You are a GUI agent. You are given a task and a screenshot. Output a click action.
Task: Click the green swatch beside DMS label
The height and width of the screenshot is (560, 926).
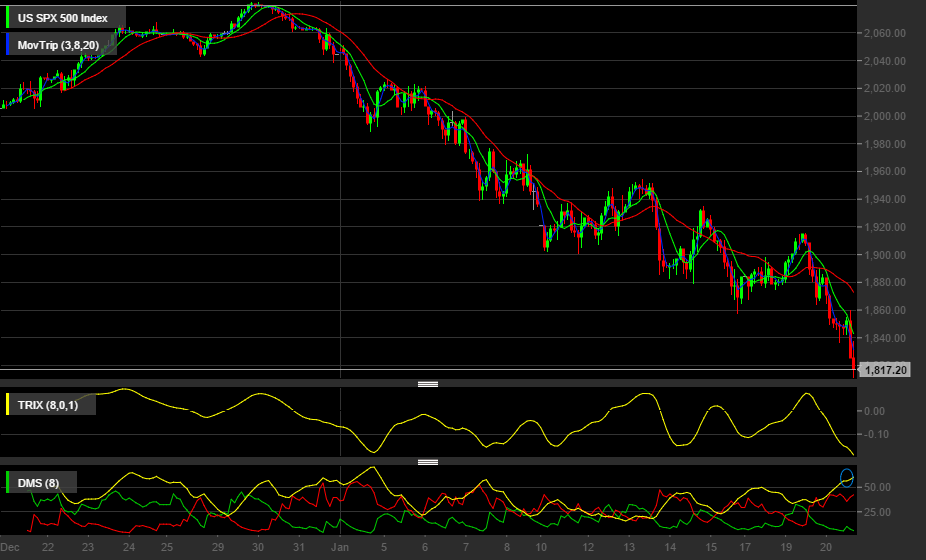pyautogui.click(x=7, y=482)
